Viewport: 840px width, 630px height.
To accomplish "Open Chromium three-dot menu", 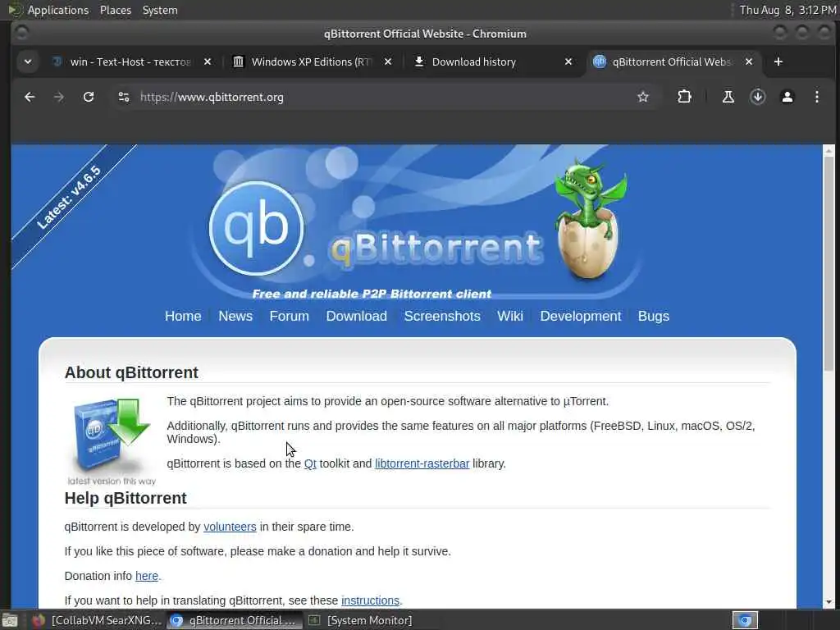I will pyautogui.click(x=816, y=97).
